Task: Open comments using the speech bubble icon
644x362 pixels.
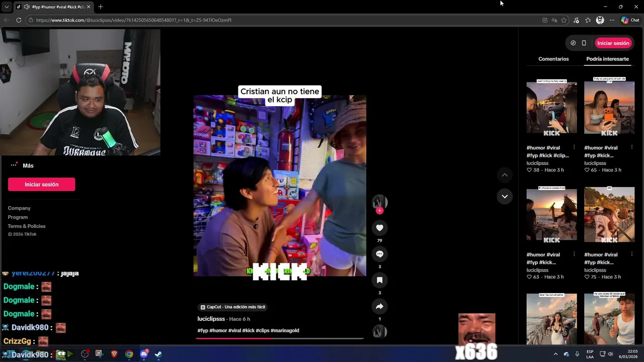Action: click(379, 254)
